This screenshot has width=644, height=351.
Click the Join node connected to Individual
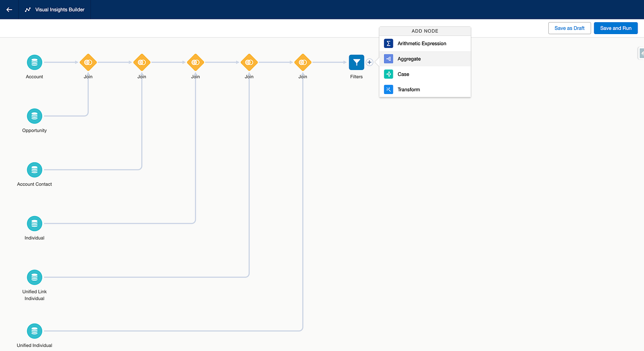coord(195,62)
